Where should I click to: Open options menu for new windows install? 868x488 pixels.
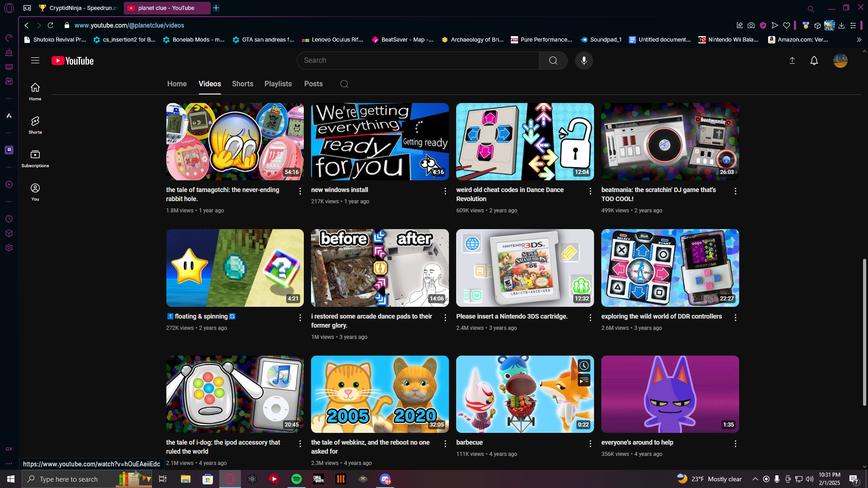click(445, 191)
